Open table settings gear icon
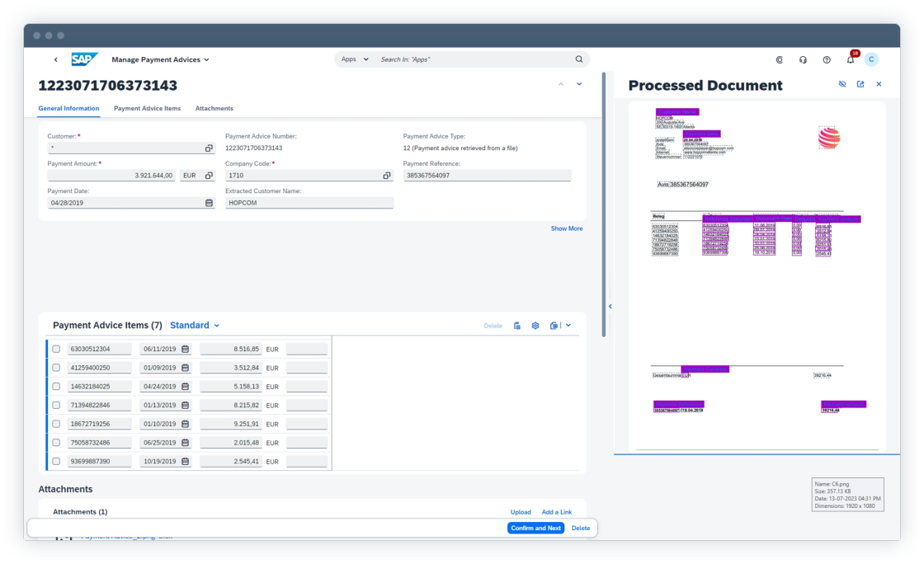Viewport: 924px width, 564px height. click(535, 326)
